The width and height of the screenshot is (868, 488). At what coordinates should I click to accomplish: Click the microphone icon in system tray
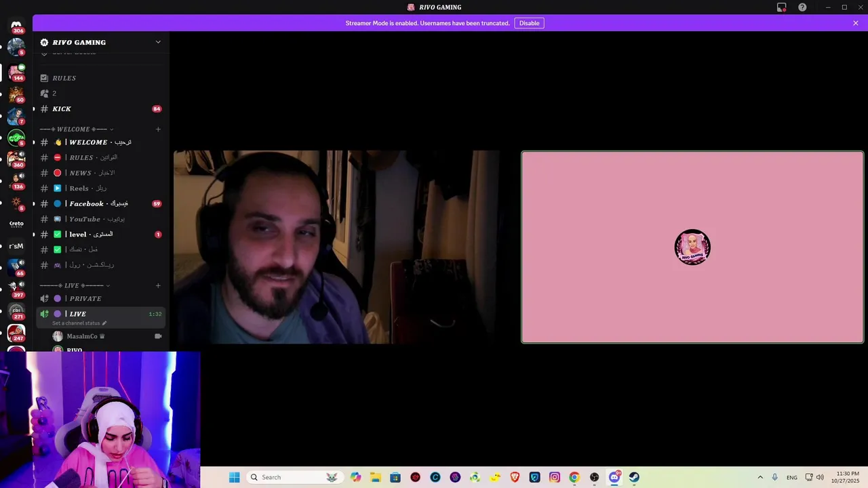[x=775, y=477]
